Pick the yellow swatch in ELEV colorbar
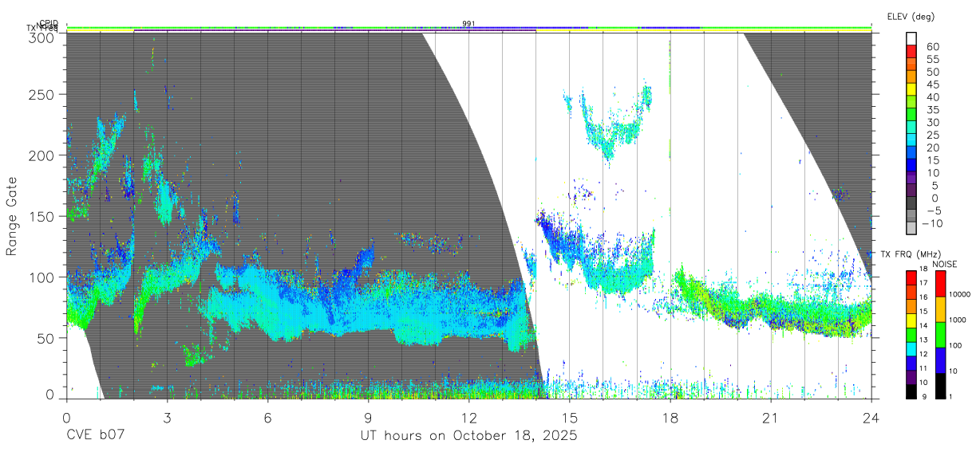980x452 pixels. [x=911, y=89]
